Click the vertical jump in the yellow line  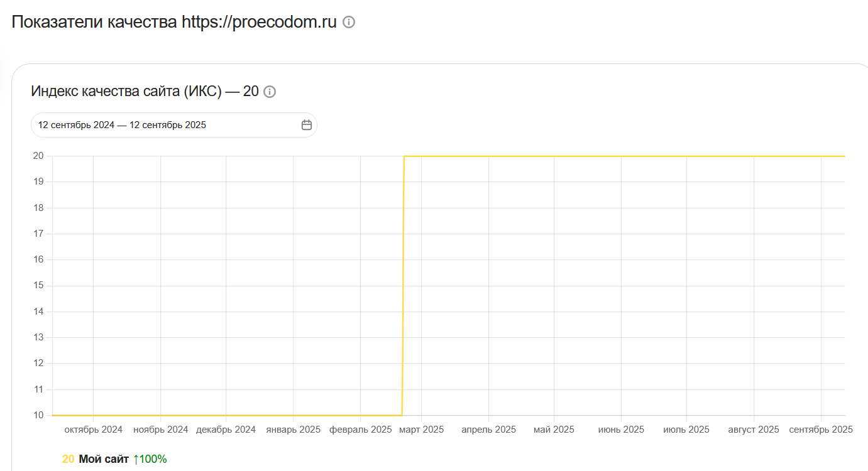coord(403,286)
